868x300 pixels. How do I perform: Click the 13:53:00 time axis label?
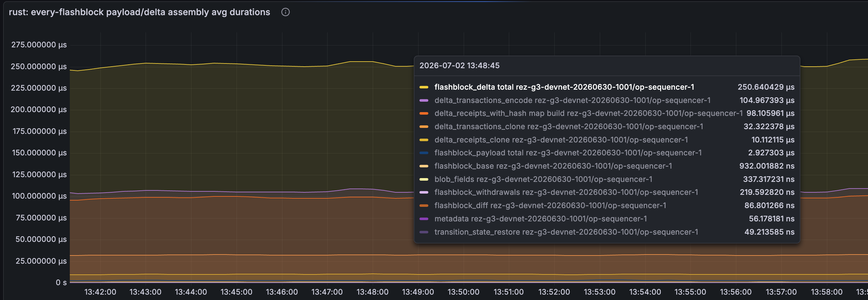click(600, 292)
